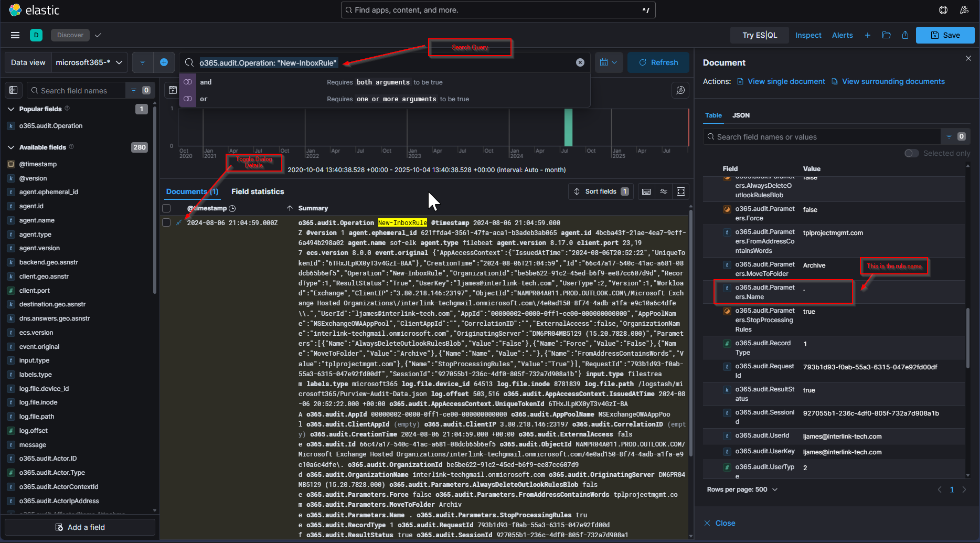
Task: Clear the search query text
Action: point(580,62)
